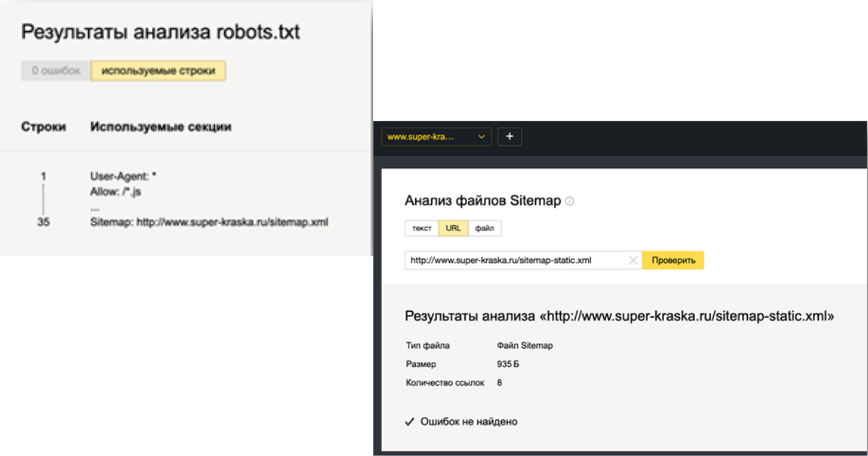Click the 935 Б size value
Screen dimensions: 868x456
coord(508,364)
